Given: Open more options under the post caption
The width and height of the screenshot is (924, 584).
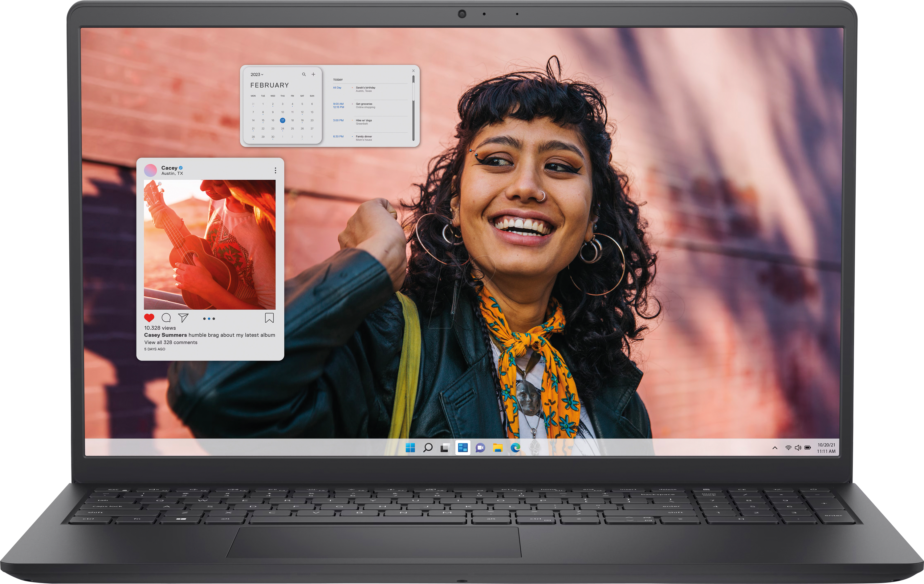Looking at the screenshot, I should point(209,318).
